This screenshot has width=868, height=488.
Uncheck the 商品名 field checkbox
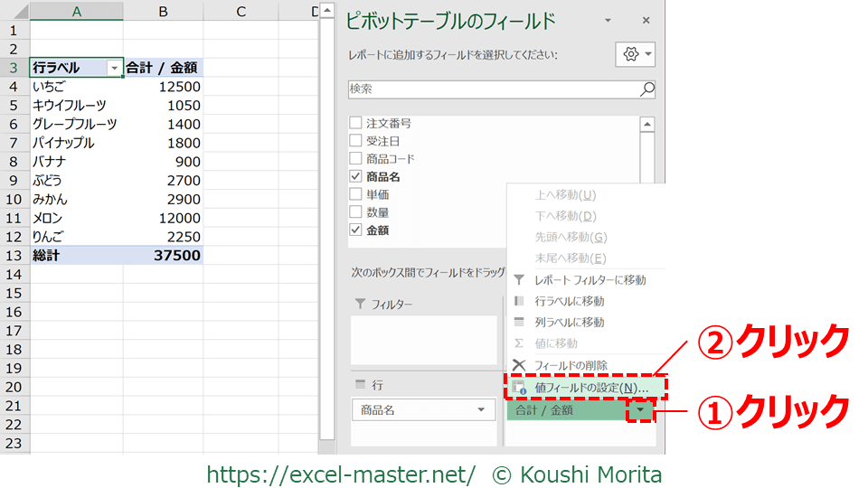coord(355,177)
